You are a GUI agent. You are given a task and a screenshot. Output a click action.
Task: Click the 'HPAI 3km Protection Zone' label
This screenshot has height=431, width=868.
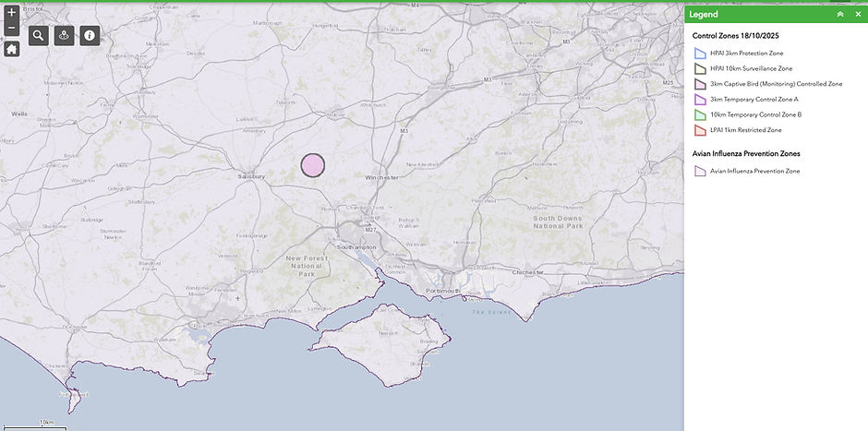point(747,54)
